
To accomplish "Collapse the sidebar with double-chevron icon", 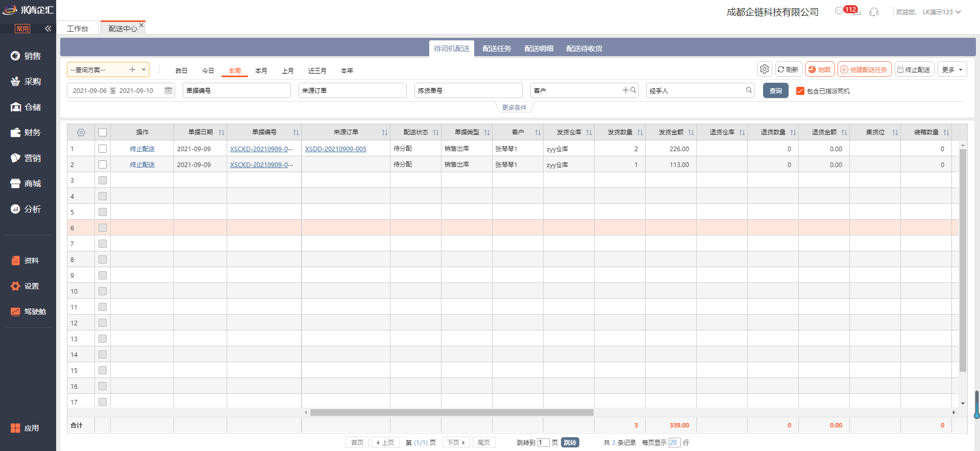I will (48, 29).
